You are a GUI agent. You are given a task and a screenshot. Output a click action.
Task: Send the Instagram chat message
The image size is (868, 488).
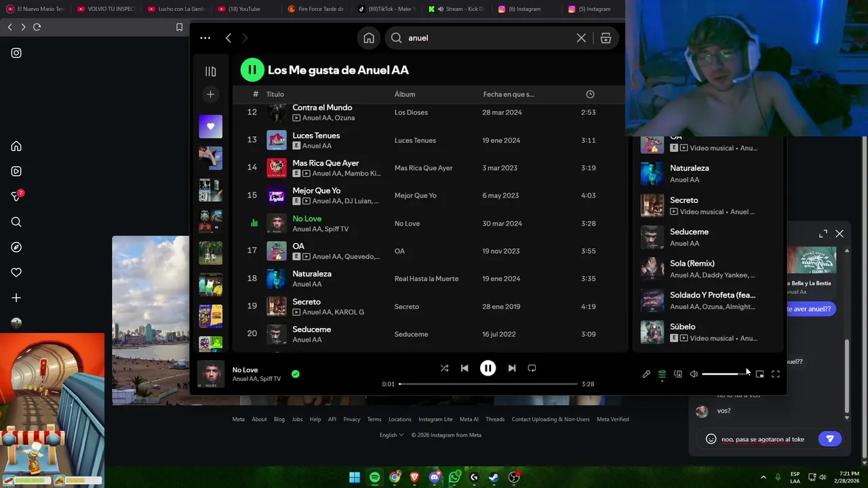click(x=829, y=439)
